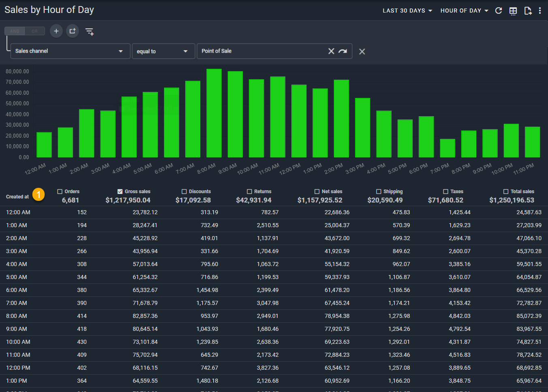Remove the Sales channel filter row
This screenshot has height=392, width=548.
click(362, 51)
